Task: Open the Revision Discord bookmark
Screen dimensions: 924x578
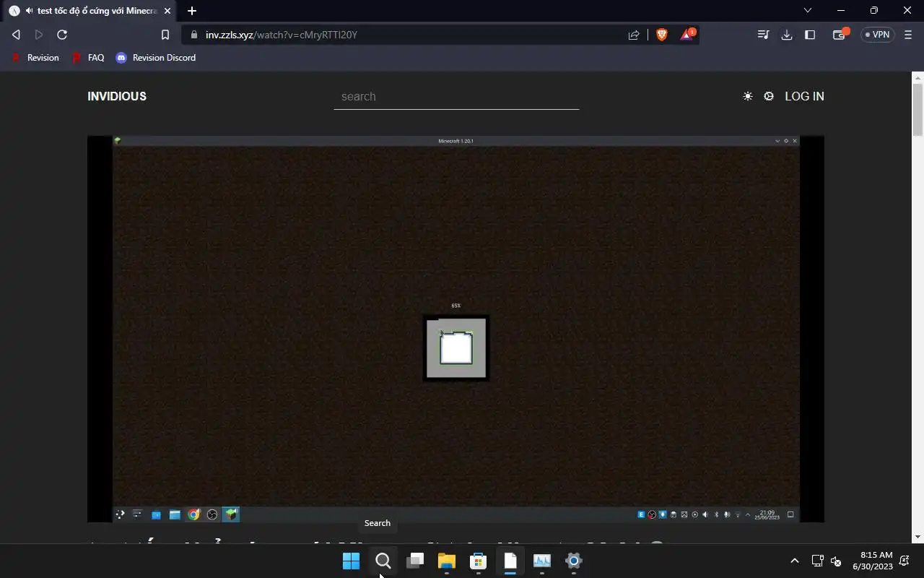Action: [x=156, y=58]
